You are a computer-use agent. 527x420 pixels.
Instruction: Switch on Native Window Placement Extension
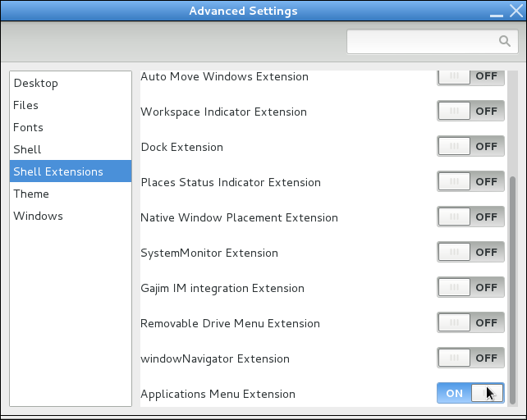click(x=470, y=217)
